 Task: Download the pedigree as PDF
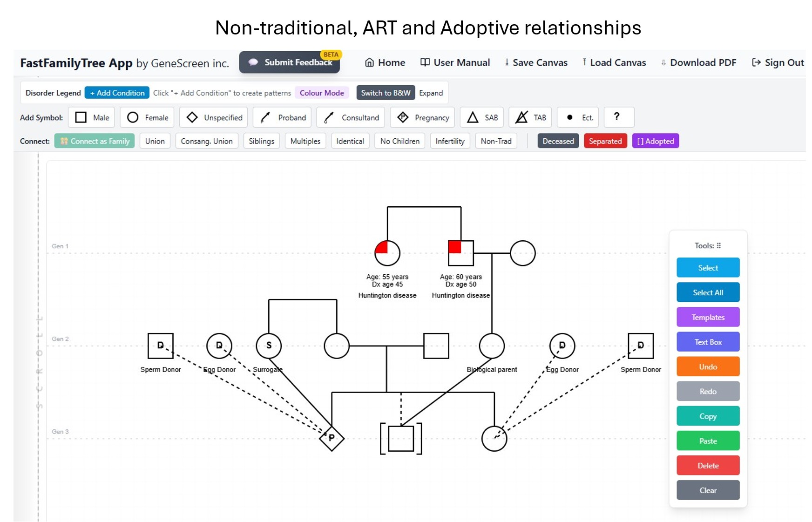(698, 62)
